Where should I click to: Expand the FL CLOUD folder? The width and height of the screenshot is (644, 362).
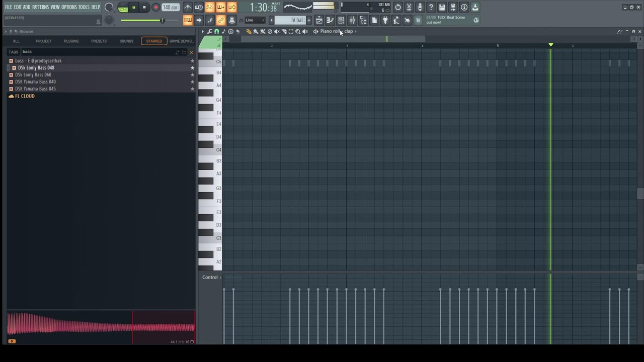[25, 96]
